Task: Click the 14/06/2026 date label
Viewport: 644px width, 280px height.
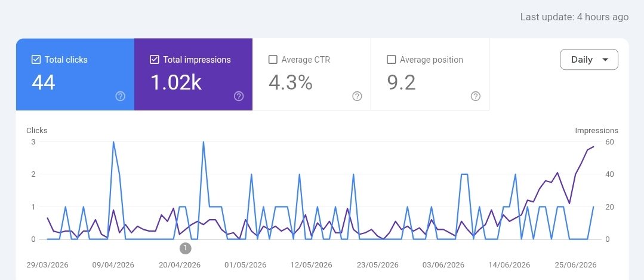Action: 509,265
